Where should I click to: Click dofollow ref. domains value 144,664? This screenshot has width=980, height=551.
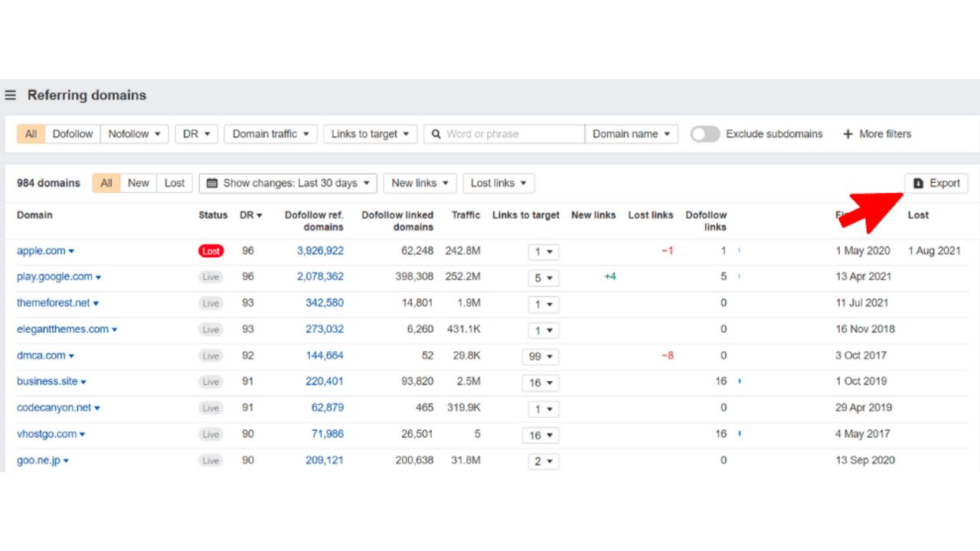click(325, 355)
